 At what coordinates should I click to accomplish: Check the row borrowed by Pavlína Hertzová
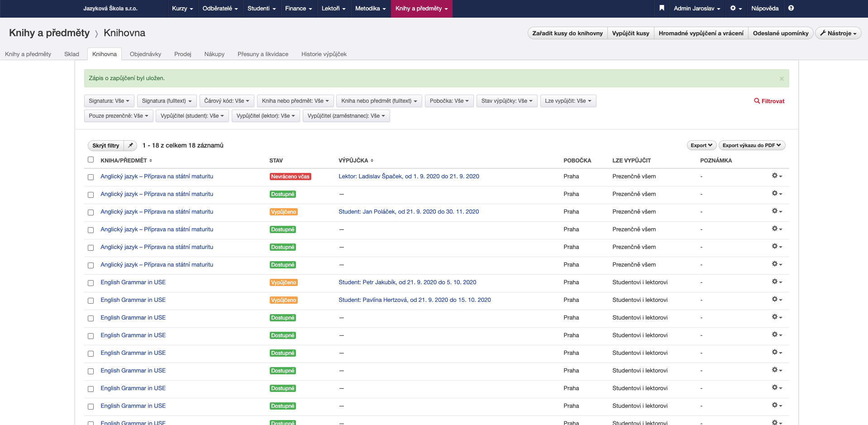pyautogui.click(x=91, y=301)
